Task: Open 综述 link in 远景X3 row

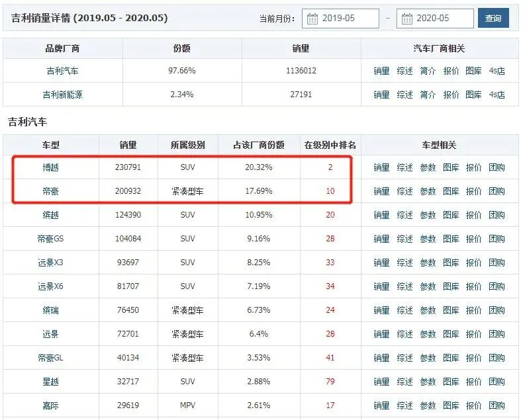Action: 405,263
